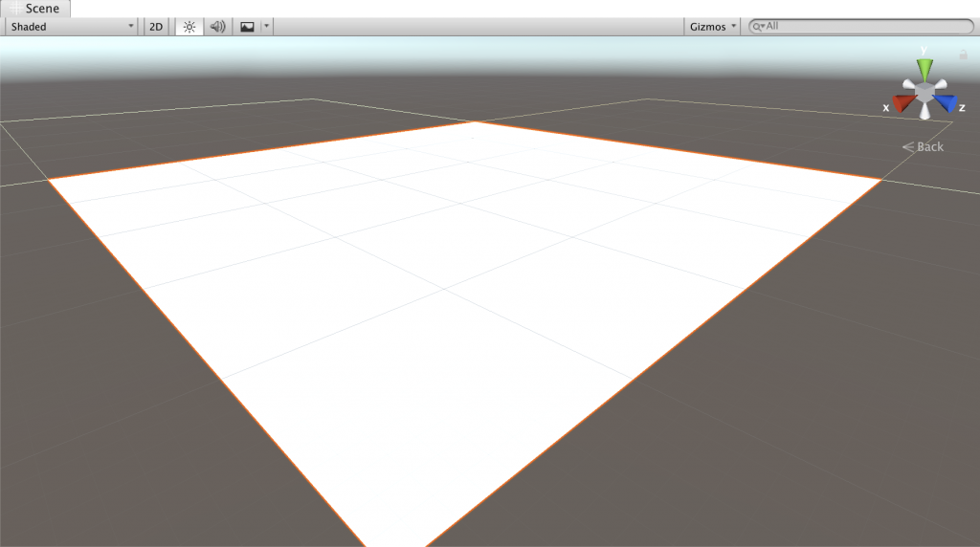Click the upper-left white gizmo cone
This screenshot has height=547, width=980.
click(x=907, y=84)
